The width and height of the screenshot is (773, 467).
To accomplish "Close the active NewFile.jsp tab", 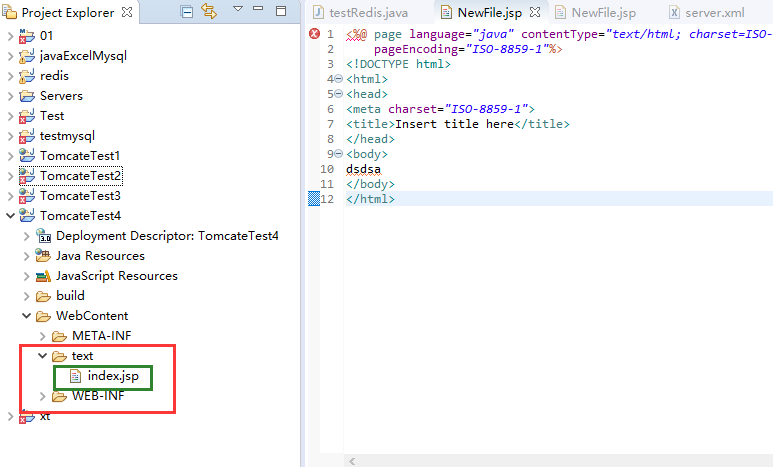I will pyautogui.click(x=535, y=12).
